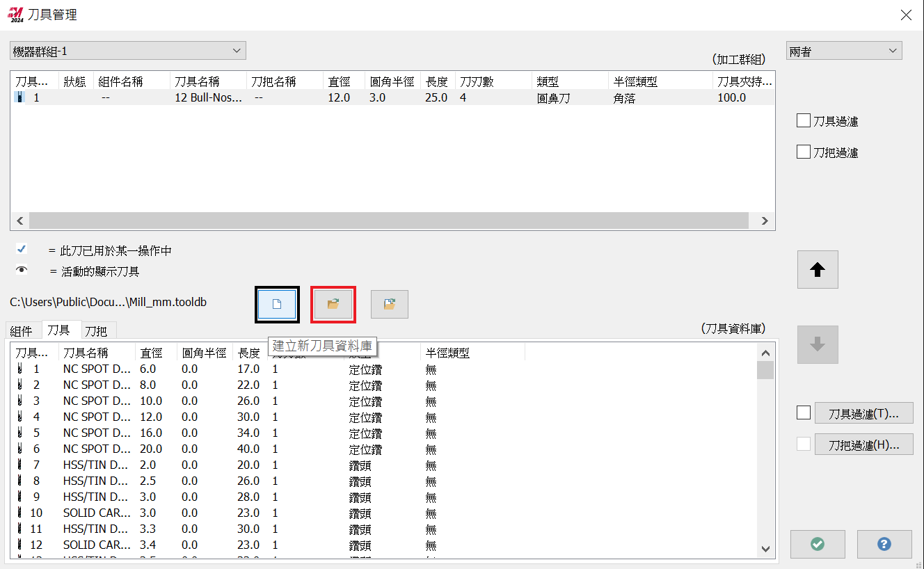Sort top list by 直徑 column header
The height and width of the screenshot is (569, 924).
pyautogui.click(x=344, y=81)
